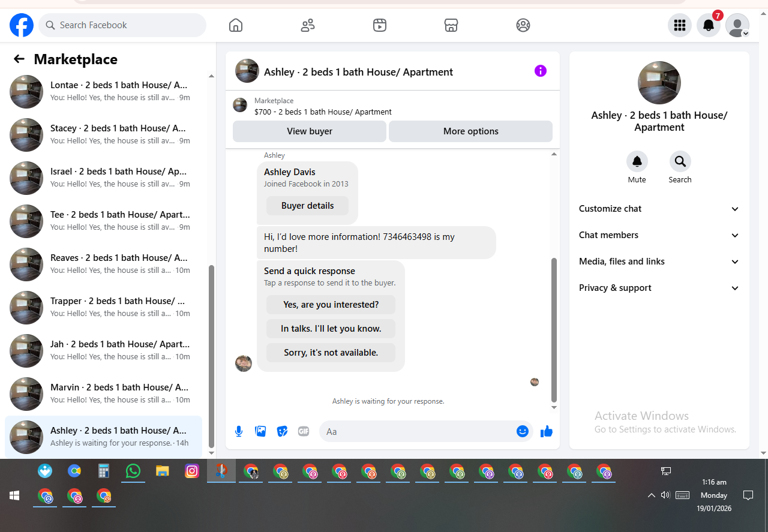Open Calculator from the taskbar

pos(104,471)
